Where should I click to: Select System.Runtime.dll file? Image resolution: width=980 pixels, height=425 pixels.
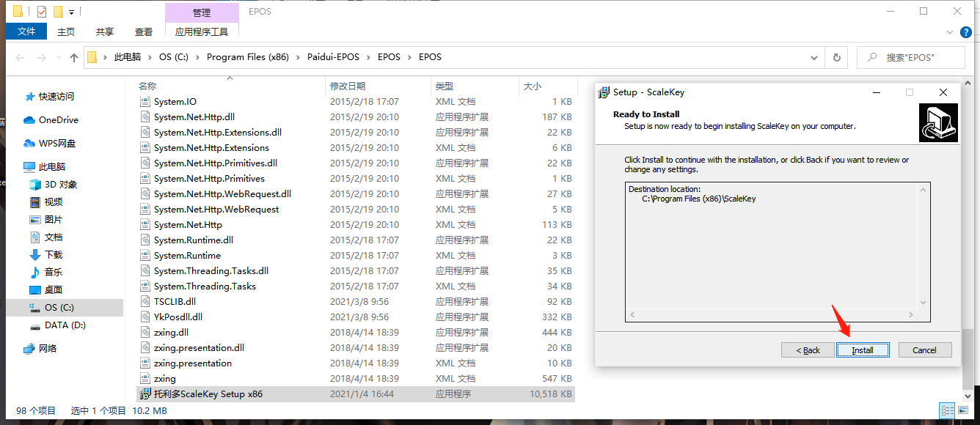click(x=356, y=240)
